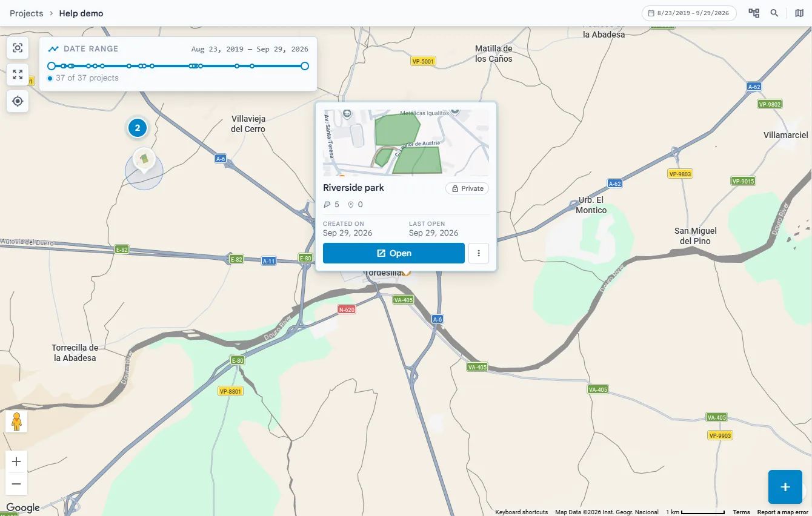Click the Villamarciel town label

coord(786,135)
